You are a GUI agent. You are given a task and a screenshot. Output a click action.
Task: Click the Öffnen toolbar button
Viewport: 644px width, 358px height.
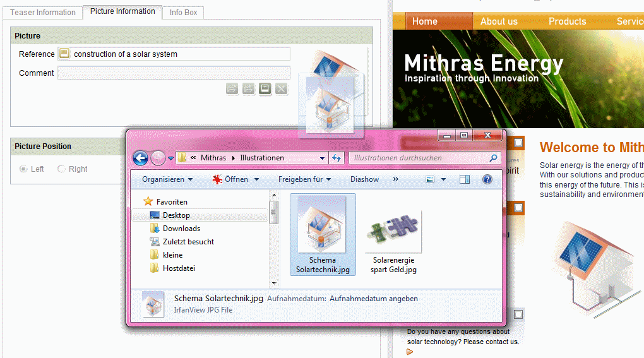pyautogui.click(x=230, y=179)
